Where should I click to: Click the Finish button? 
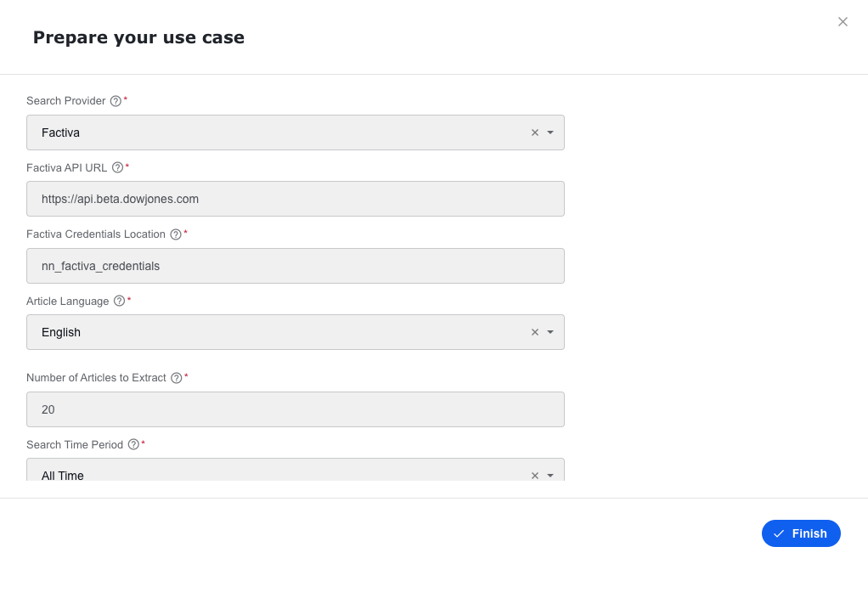tap(801, 533)
